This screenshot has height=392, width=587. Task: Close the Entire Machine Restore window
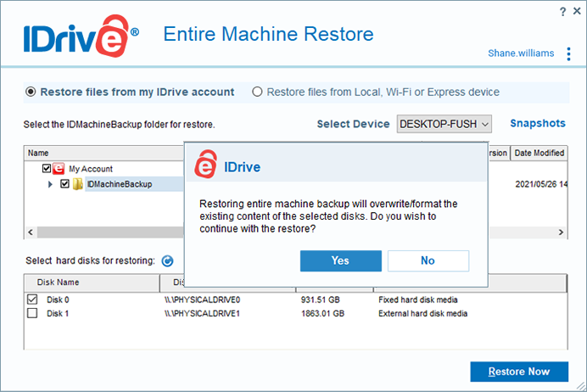click(577, 11)
